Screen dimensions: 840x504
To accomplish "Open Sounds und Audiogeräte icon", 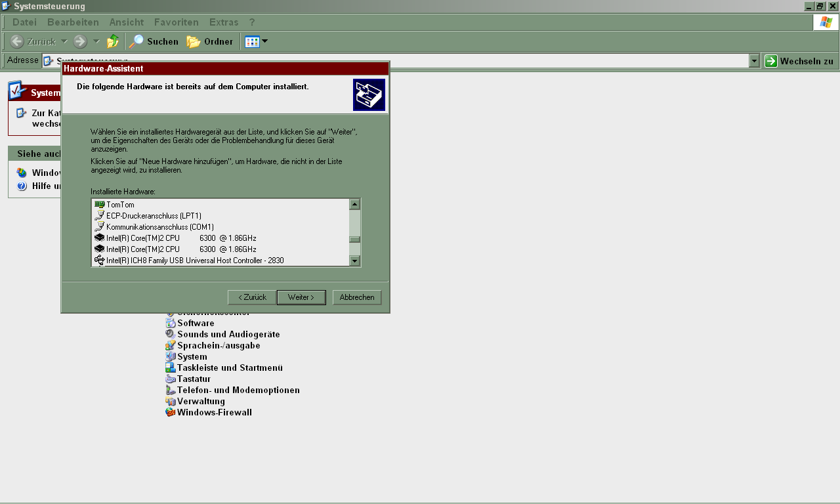I will point(171,334).
